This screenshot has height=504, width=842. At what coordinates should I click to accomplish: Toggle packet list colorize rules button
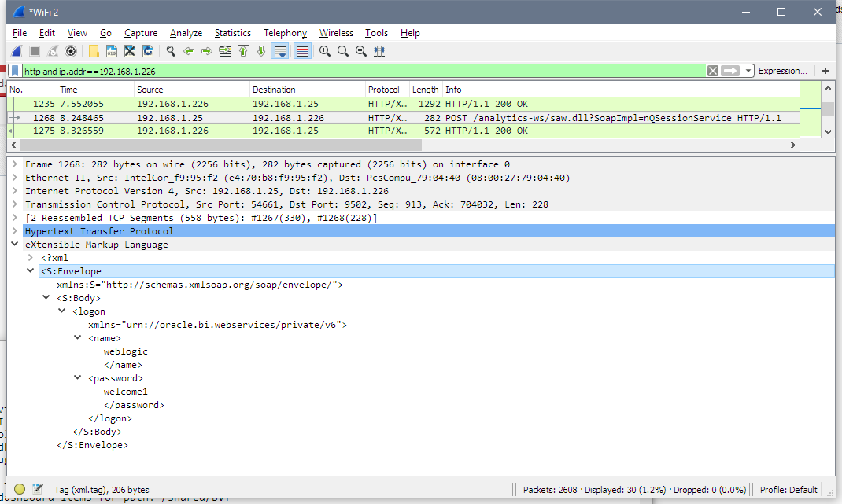(303, 52)
